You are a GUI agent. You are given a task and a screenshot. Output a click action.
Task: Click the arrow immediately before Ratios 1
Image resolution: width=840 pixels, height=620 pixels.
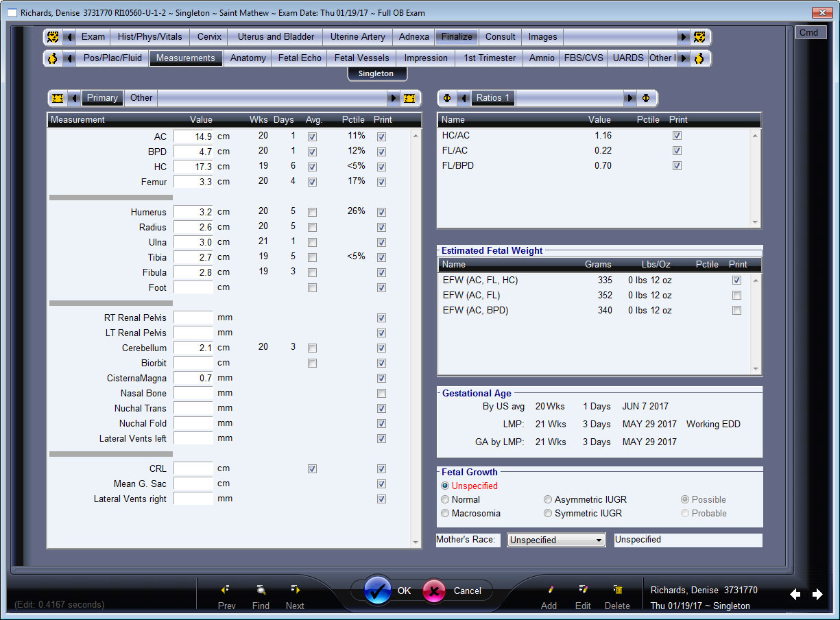(463, 98)
